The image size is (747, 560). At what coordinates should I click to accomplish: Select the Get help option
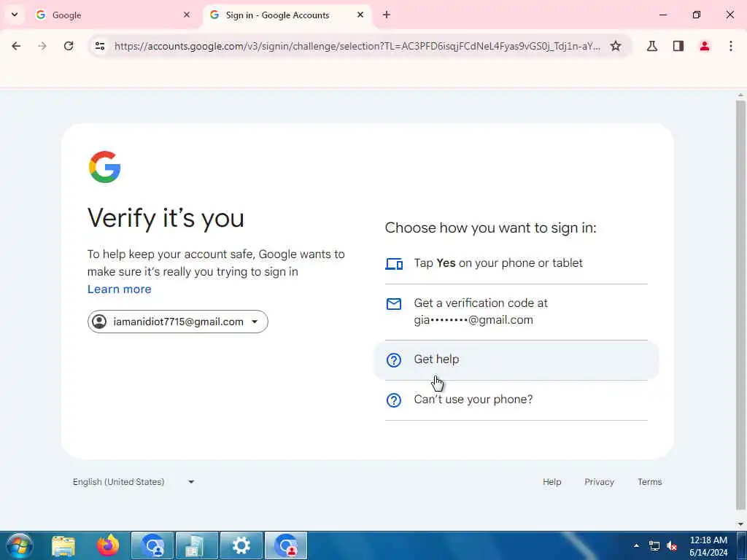pos(516,360)
